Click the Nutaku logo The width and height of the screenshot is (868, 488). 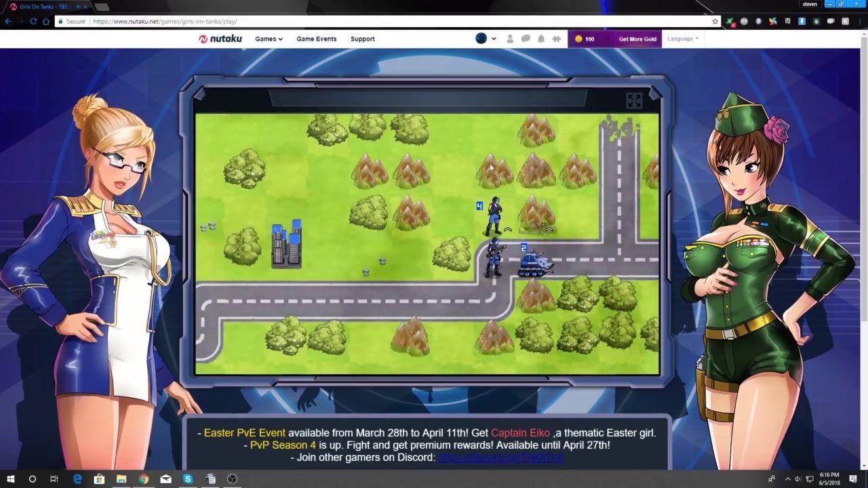(x=220, y=39)
